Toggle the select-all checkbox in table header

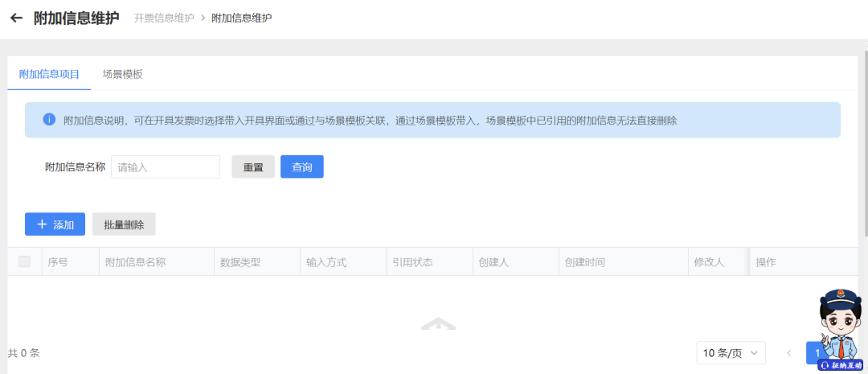[24, 261]
